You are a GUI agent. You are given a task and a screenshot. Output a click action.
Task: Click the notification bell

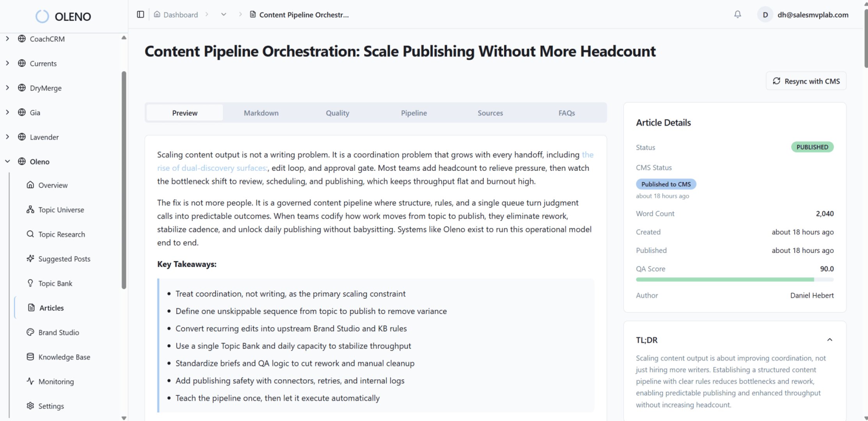(x=737, y=14)
